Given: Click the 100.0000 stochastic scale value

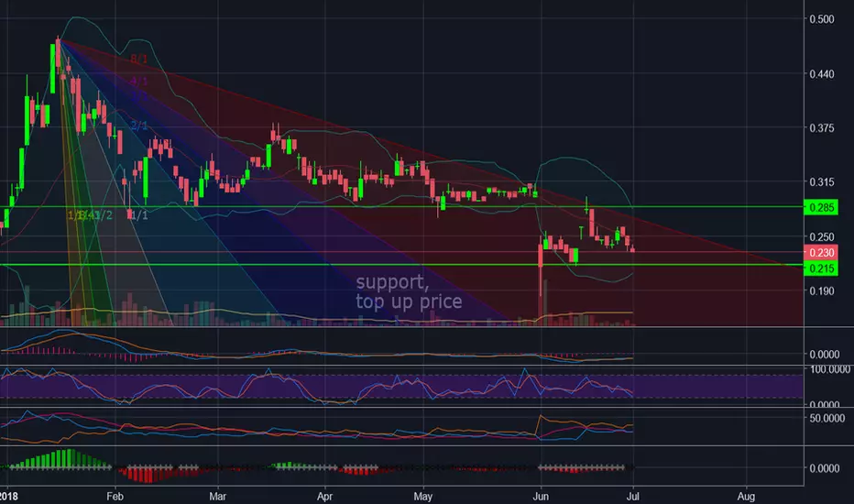Looking at the screenshot, I should pos(830,369).
